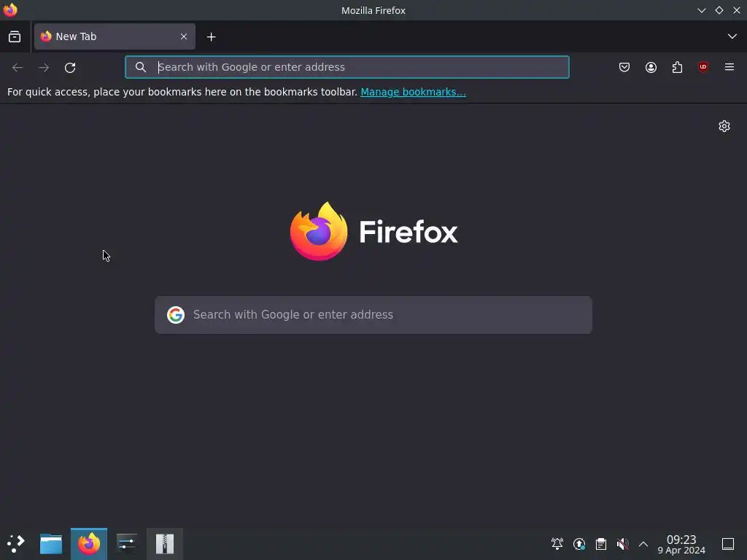Open a new tab with the plus button
The width and height of the screenshot is (747, 560).
tap(211, 36)
